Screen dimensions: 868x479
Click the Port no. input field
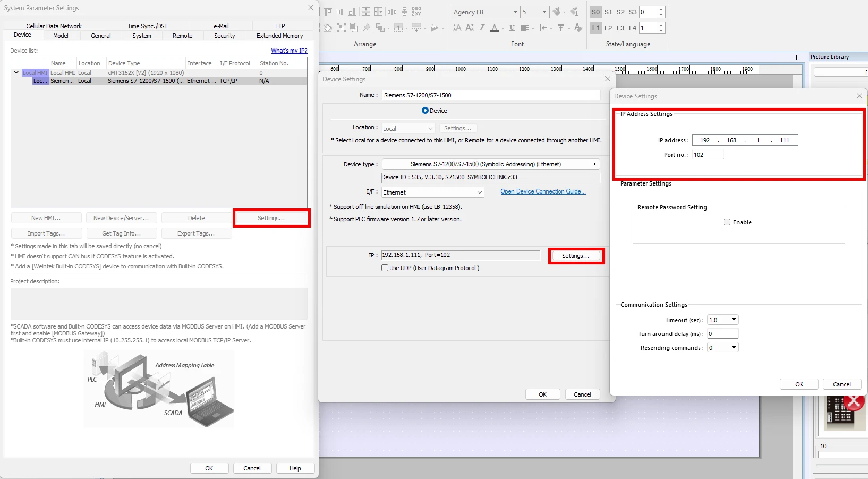tap(708, 155)
